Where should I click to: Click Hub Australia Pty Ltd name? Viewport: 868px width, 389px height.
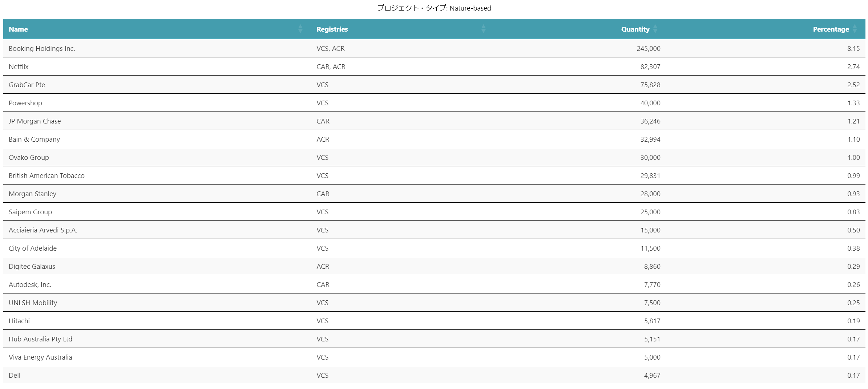(x=41, y=339)
